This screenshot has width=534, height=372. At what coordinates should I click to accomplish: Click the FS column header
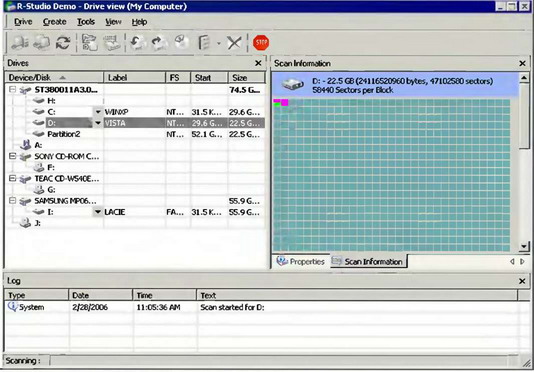pos(178,77)
